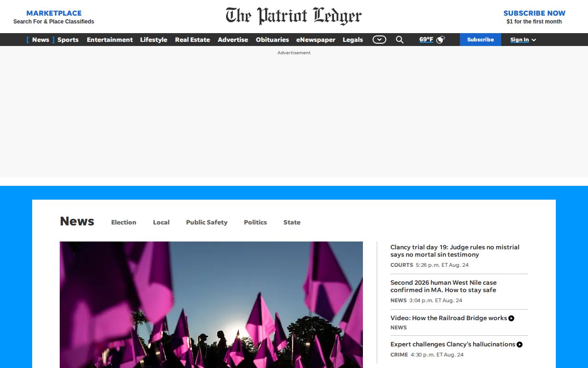Click the weather condition icon
Screen dimensions: 588x368
pyautogui.click(x=441, y=40)
